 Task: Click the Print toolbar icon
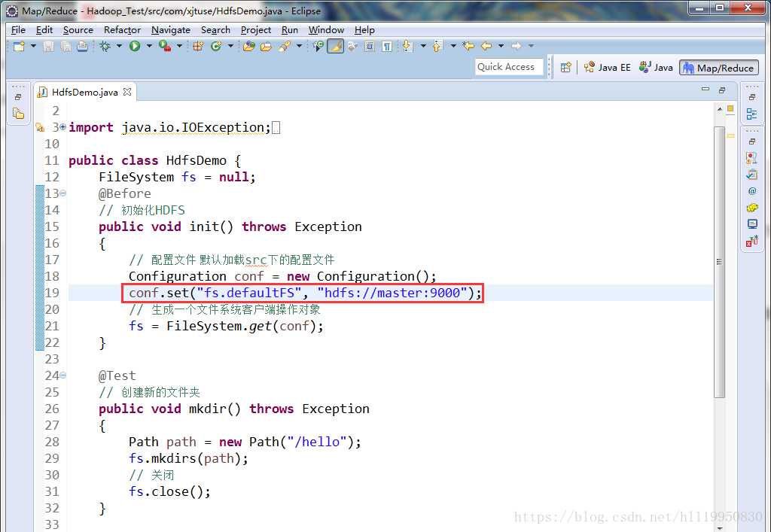click(82, 46)
